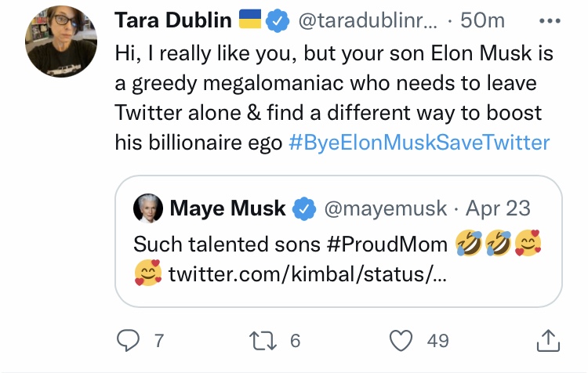Open Tara Dublin's profile picture
Viewport: 588px width, 373px height.
[x=61, y=42]
